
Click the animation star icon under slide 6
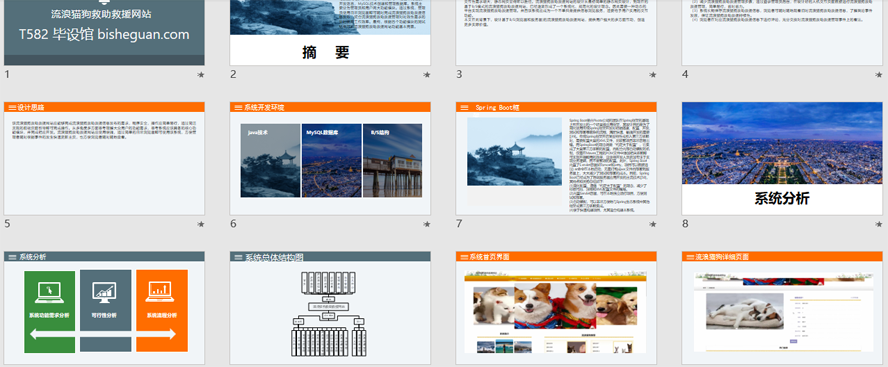(x=426, y=224)
